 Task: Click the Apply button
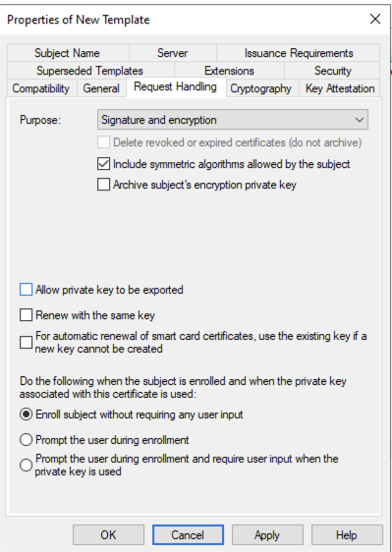[267, 535]
